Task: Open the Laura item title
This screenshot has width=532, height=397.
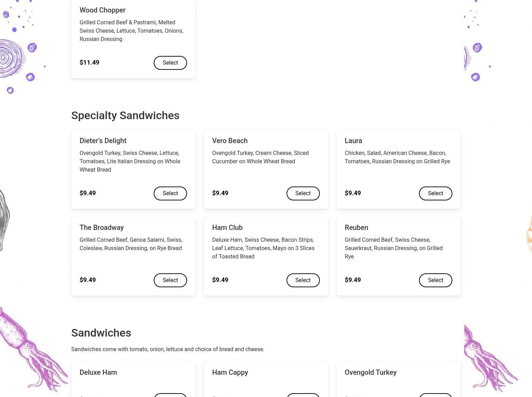Action: click(353, 141)
